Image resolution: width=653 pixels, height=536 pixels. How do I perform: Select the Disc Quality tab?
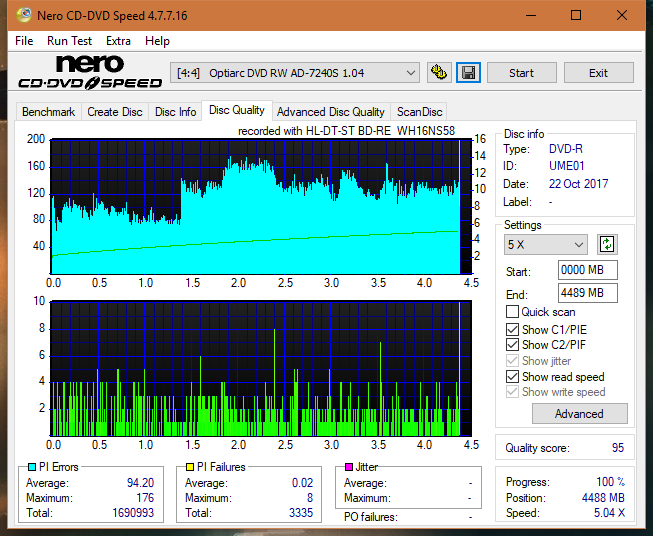coord(237,110)
